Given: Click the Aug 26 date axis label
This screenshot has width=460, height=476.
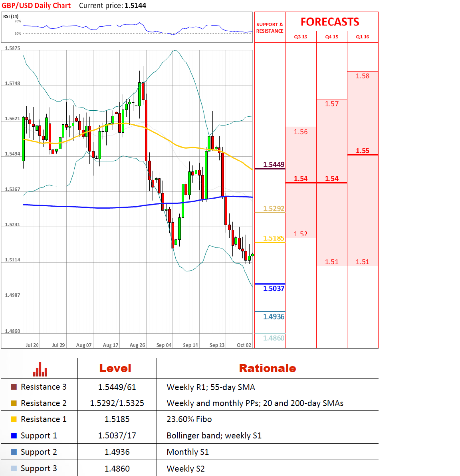Looking at the screenshot, I should 137,345.
